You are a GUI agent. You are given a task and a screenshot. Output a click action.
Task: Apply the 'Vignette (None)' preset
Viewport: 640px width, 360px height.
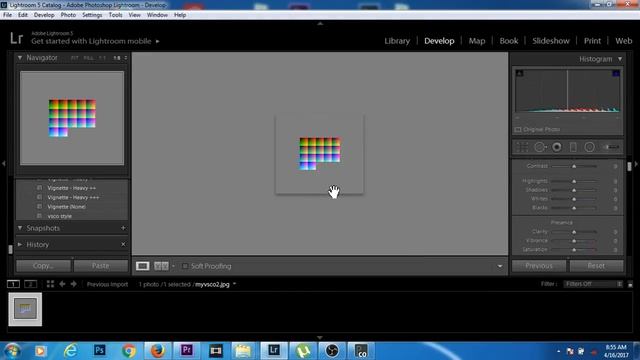click(67, 207)
